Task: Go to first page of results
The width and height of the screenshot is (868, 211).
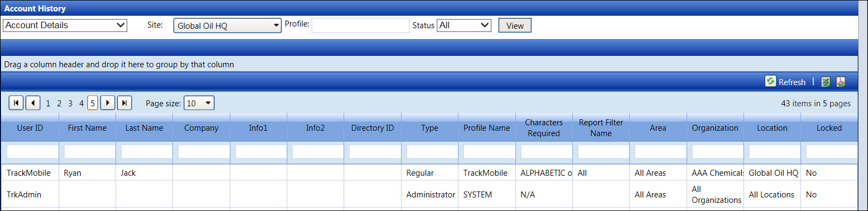Action: point(16,103)
